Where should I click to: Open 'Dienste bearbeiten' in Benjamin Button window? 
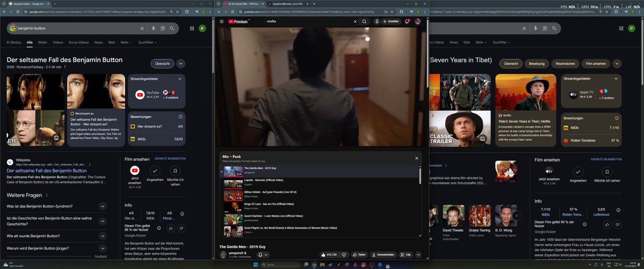170,159
